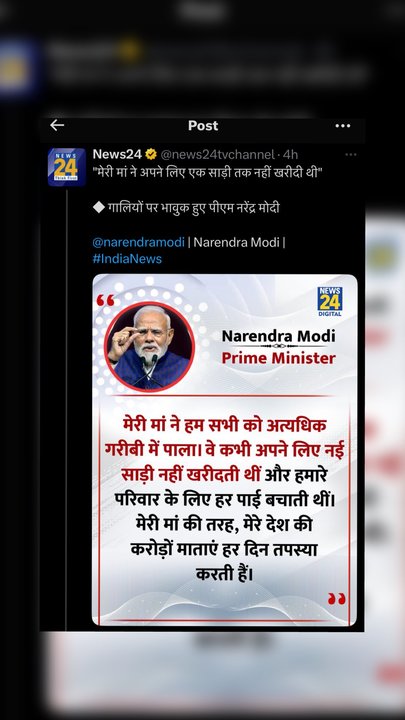
Task: Open the @narendramodi mention
Action: point(138,242)
